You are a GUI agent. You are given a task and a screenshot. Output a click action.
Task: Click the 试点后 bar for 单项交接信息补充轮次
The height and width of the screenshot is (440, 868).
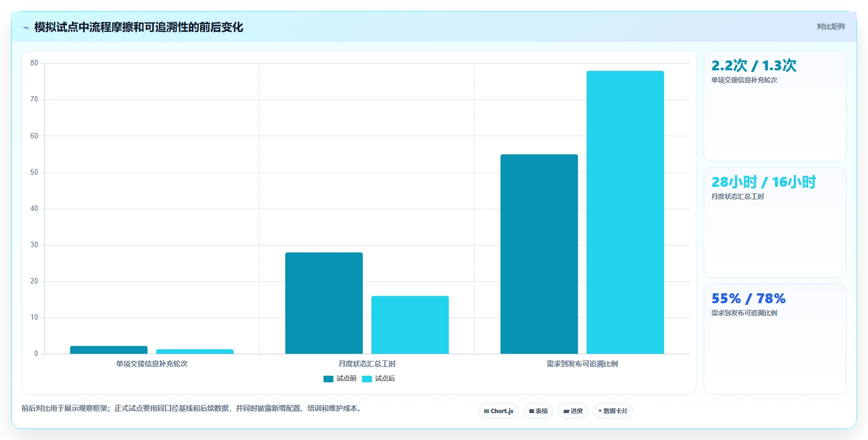click(x=195, y=352)
